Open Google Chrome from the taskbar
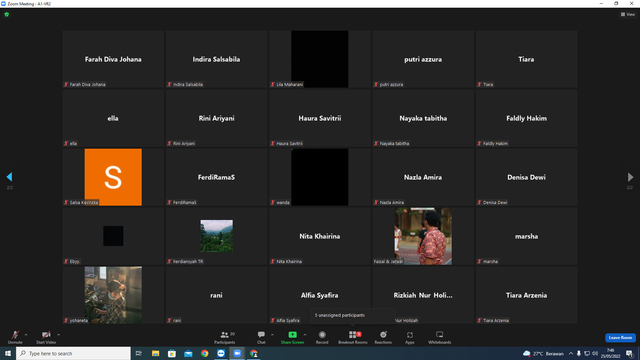The width and height of the screenshot is (640, 360). [x=204, y=353]
